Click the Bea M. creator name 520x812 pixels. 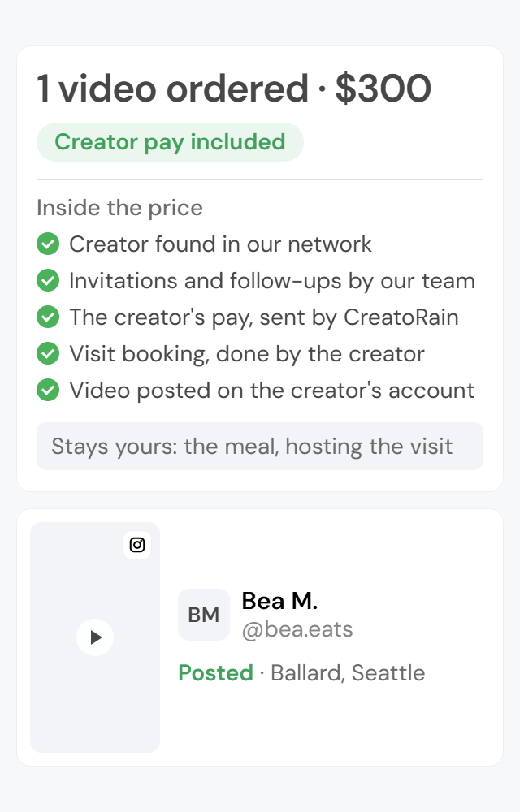click(x=279, y=601)
